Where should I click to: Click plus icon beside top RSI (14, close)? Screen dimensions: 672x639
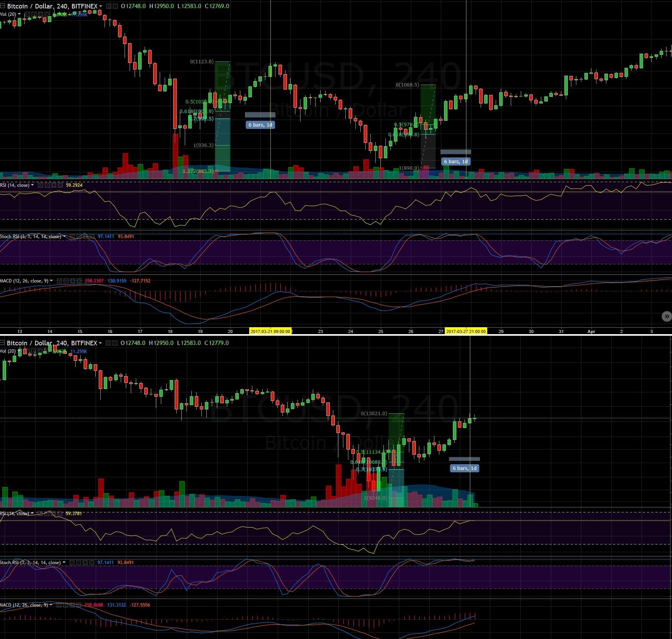54,185
